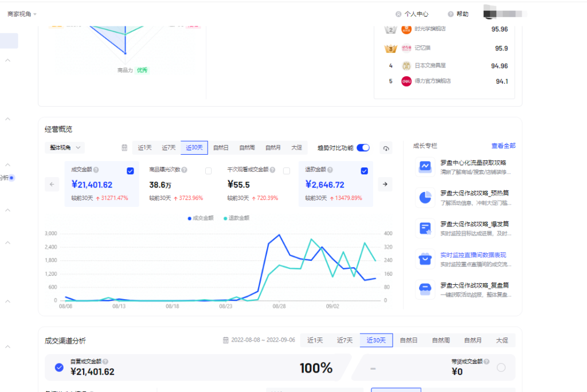Screen dimensions: 587x392
Task: Click the ¥21,401.62 成交金额 value card
Action: pos(102,184)
